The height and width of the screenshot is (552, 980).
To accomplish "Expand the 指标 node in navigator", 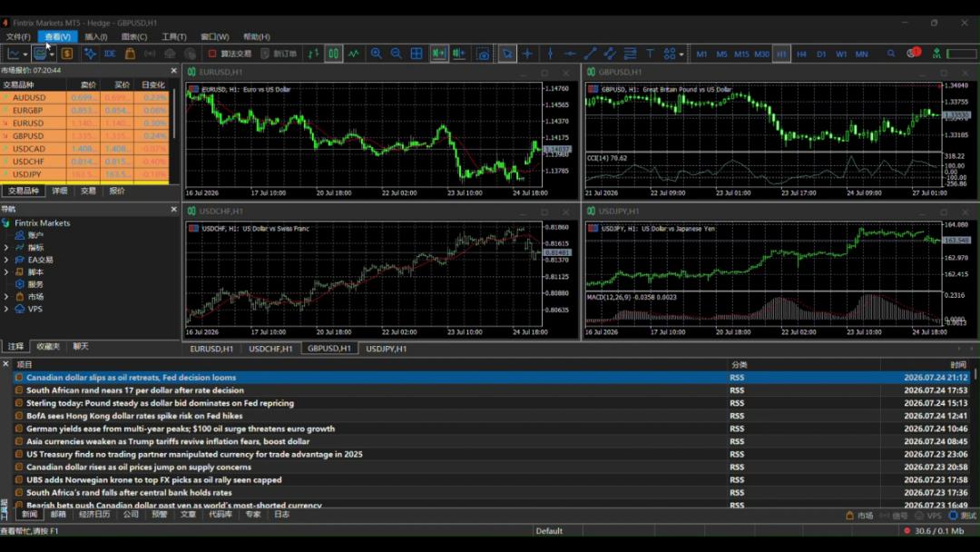I will coord(6,248).
